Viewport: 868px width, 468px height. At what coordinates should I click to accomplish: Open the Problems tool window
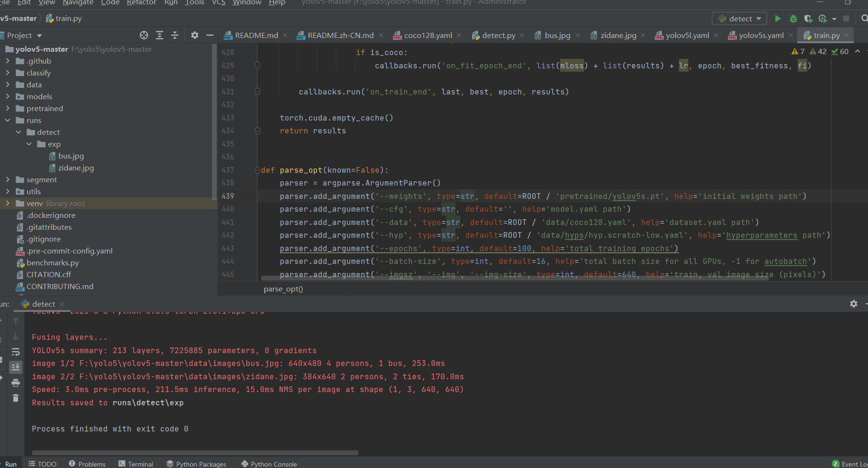87,464
